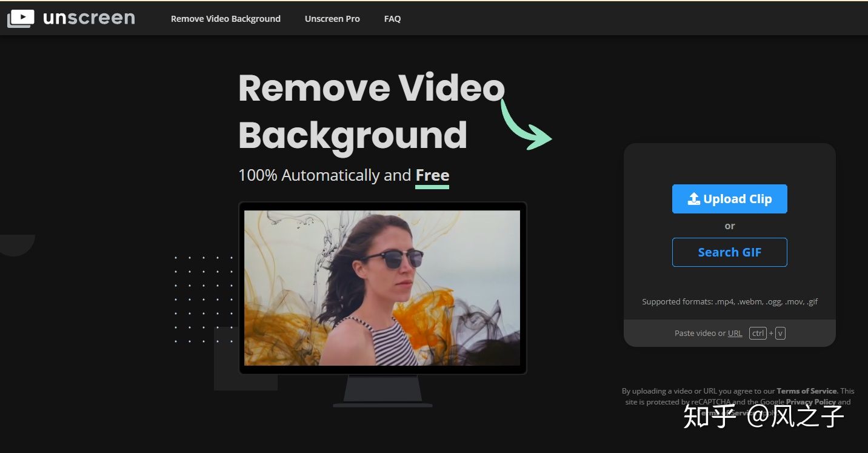The height and width of the screenshot is (453, 868).
Task: Click the demo video of woman in sunglasses
Action: pyautogui.click(x=382, y=287)
